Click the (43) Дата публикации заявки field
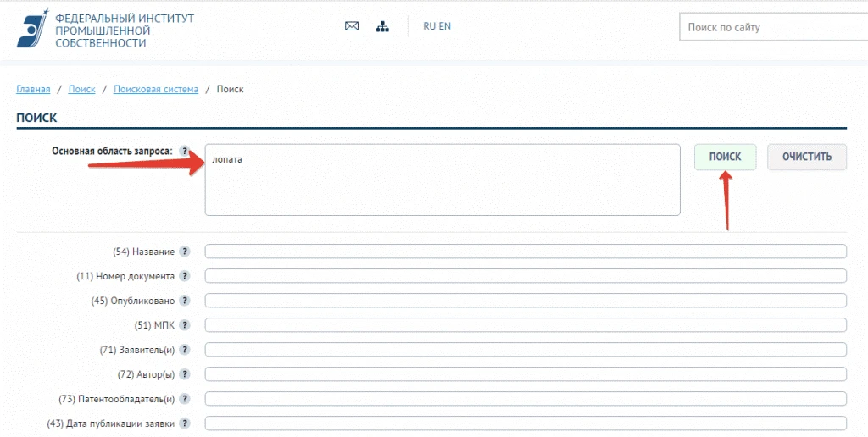 pyautogui.click(x=526, y=423)
